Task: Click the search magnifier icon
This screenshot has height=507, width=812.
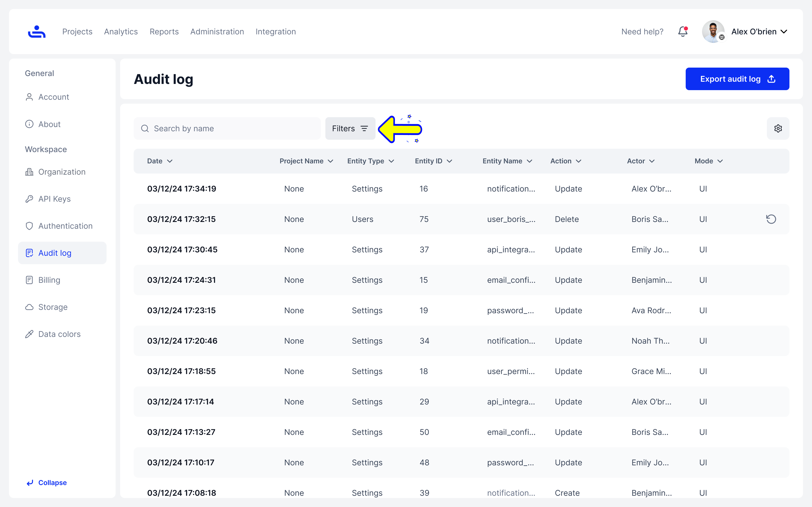Action: (x=145, y=128)
